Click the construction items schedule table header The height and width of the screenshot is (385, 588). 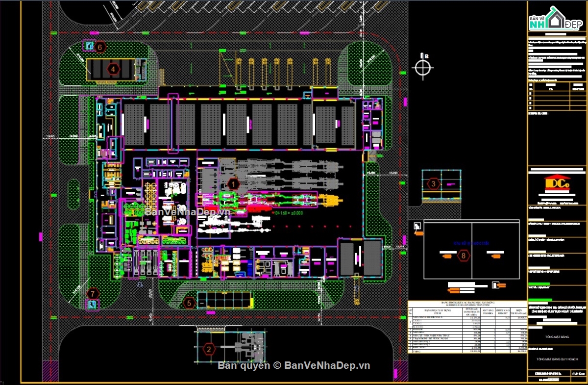(x=467, y=305)
